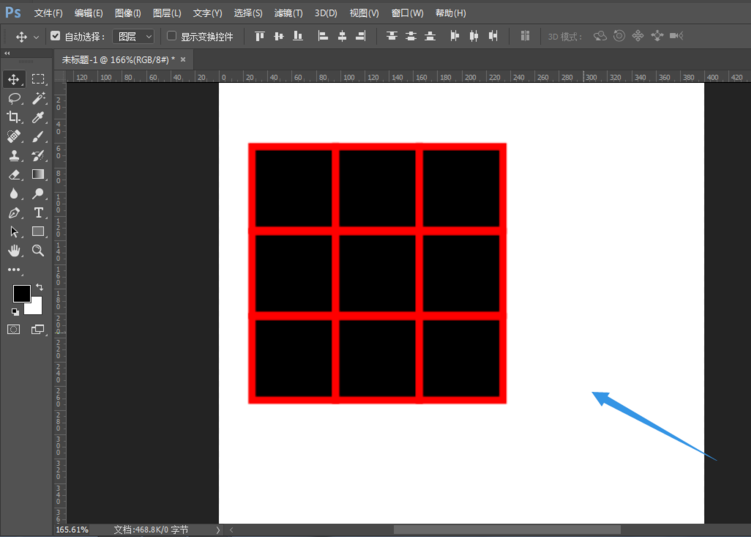Click Align Left Edges button
The height and width of the screenshot is (537, 751).
[323, 36]
